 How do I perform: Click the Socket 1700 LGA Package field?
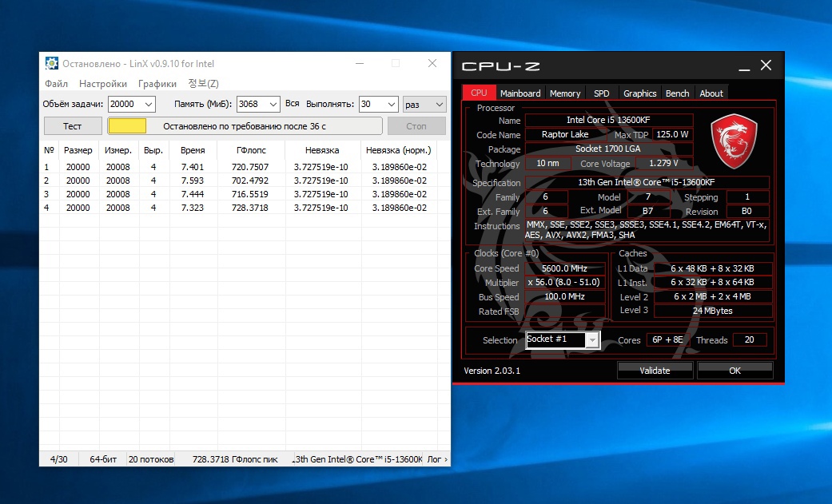pos(608,149)
